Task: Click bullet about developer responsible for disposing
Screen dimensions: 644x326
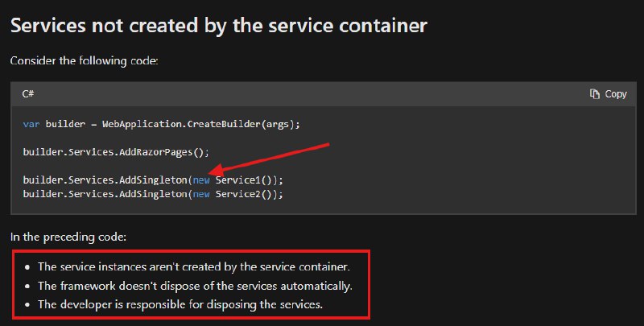Action: [x=180, y=304]
